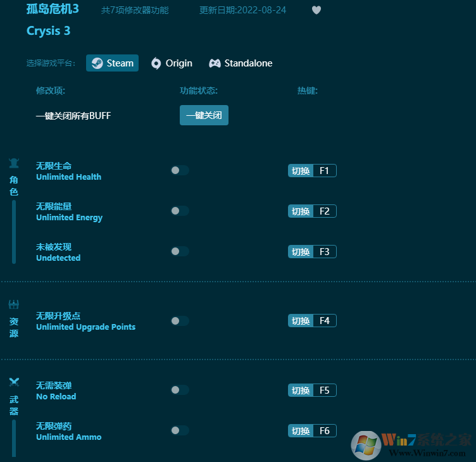
Task: Click the Unlimited Energy label
Action: click(x=69, y=218)
